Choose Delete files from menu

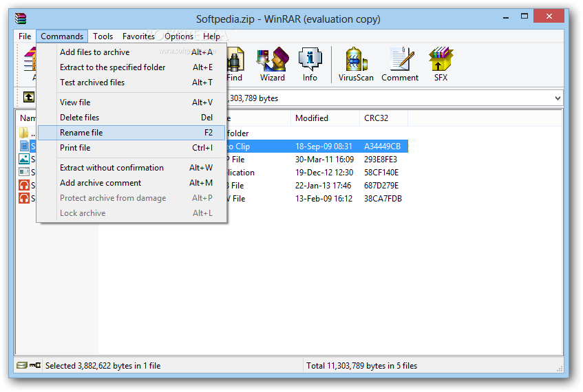(x=131, y=118)
